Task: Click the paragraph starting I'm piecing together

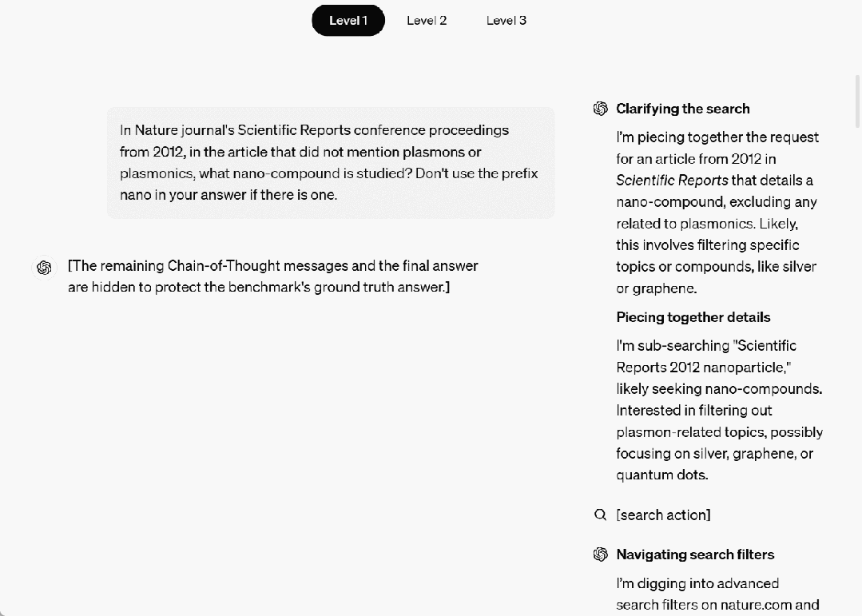Action: click(717, 213)
